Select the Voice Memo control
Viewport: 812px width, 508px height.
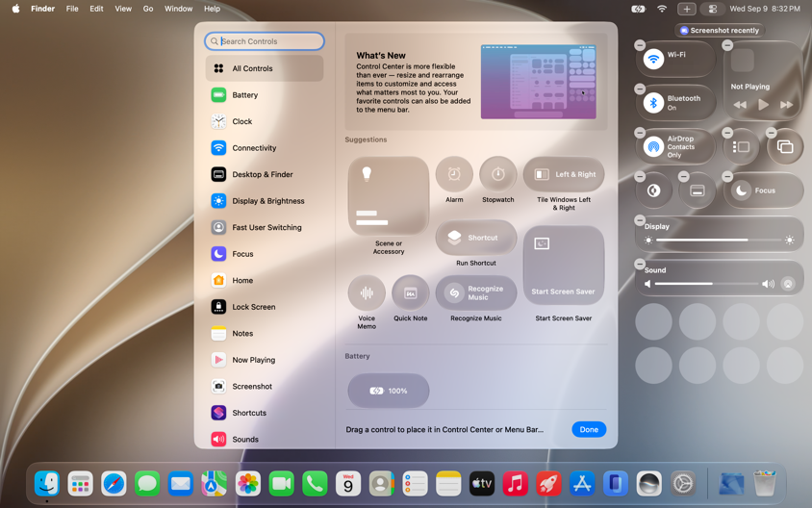pyautogui.click(x=367, y=293)
